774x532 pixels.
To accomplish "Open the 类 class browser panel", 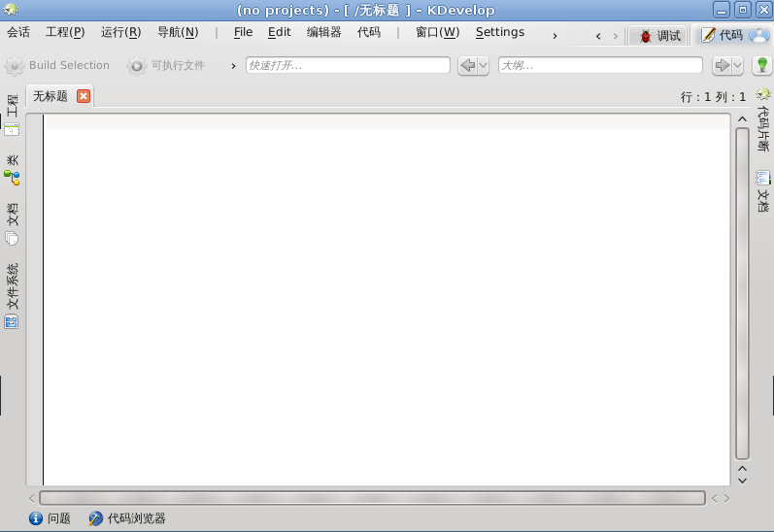I will click(12, 170).
